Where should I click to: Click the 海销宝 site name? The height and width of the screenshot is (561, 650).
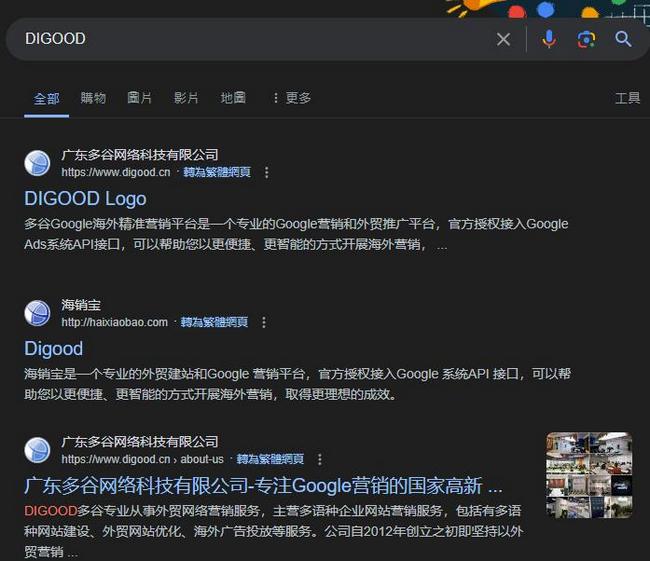click(81, 305)
